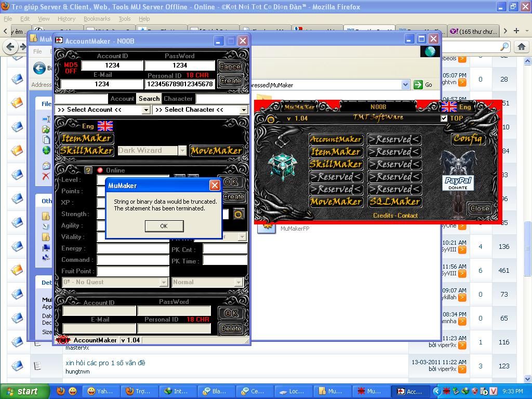
Task: Click the UK flag language icon in AccountMaker
Action: [x=105, y=126]
